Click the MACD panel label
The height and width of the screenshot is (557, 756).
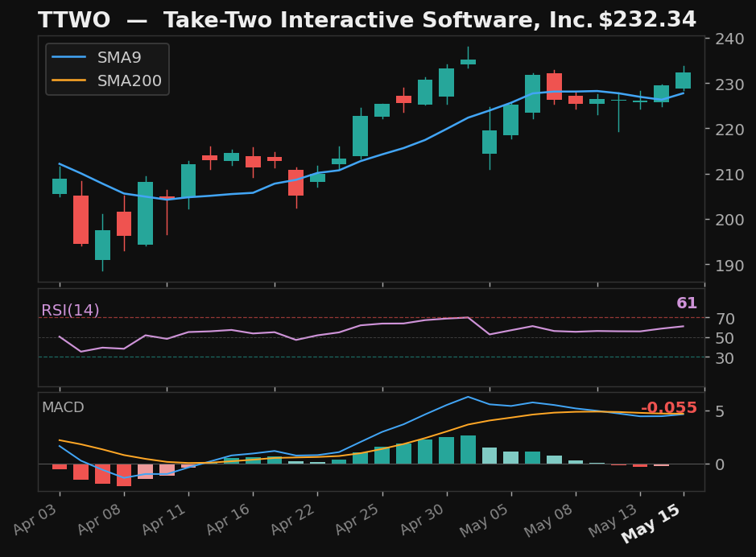[x=63, y=407]
